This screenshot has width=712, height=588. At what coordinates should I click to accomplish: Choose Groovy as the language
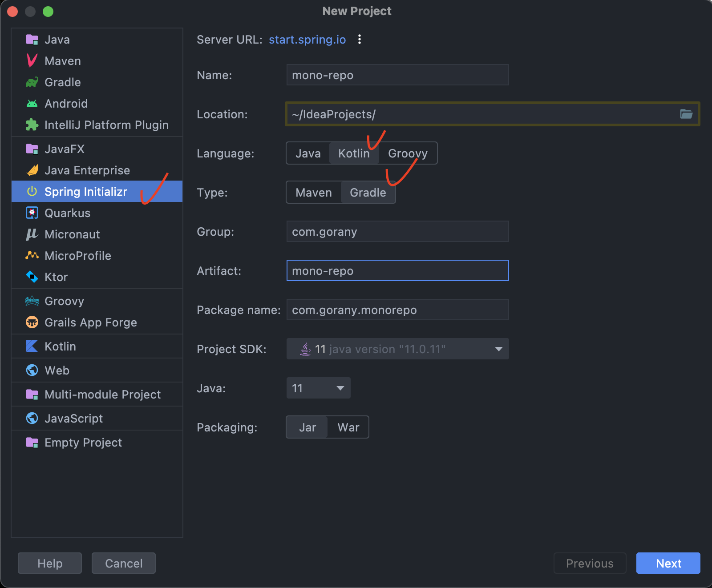tap(408, 153)
